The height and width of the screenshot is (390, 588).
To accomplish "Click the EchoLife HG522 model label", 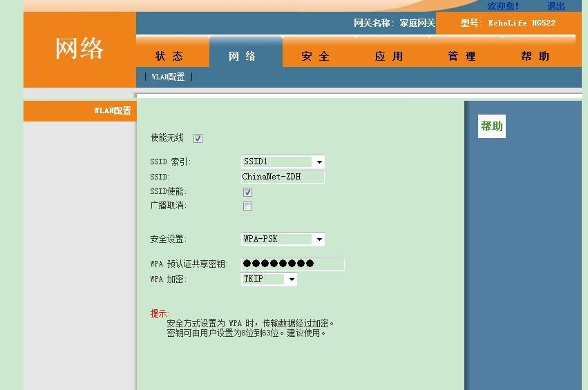I will click(x=522, y=23).
